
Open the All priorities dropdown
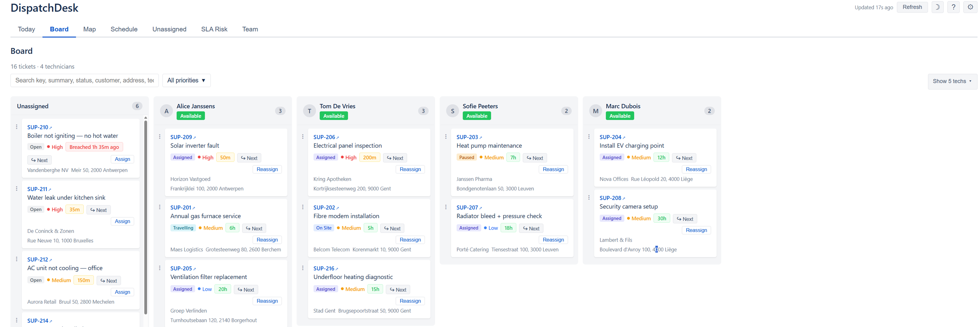tap(186, 81)
